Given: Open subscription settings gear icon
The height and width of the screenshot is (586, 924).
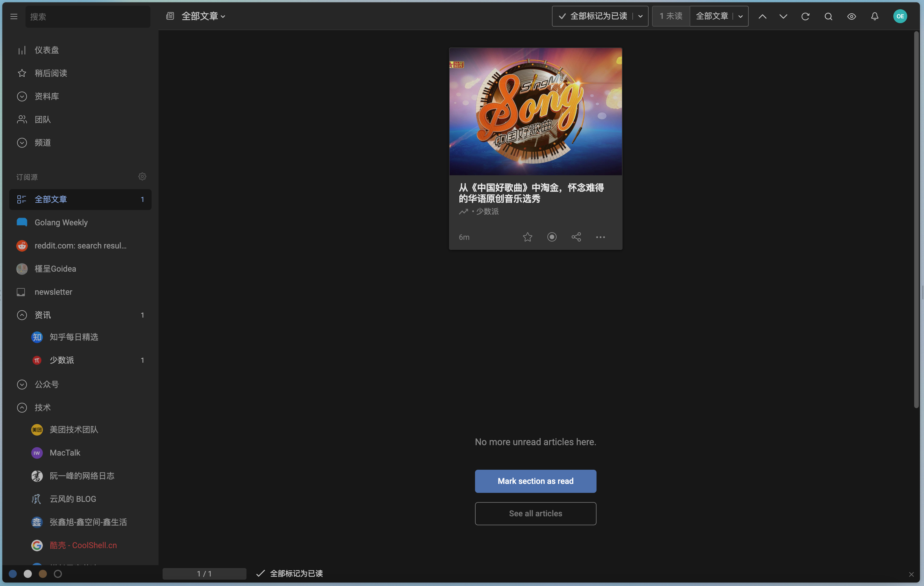Looking at the screenshot, I should (142, 176).
